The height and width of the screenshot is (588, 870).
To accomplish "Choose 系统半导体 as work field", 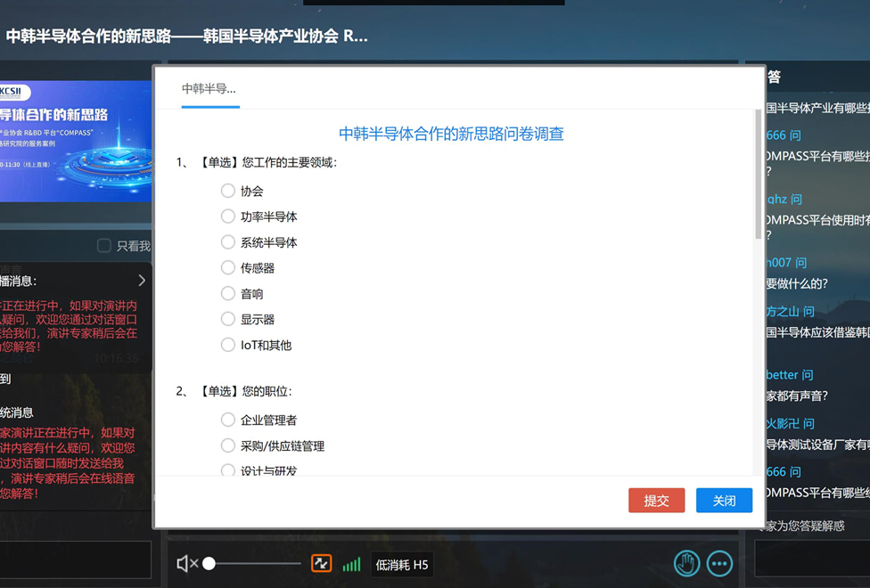I will pos(227,241).
